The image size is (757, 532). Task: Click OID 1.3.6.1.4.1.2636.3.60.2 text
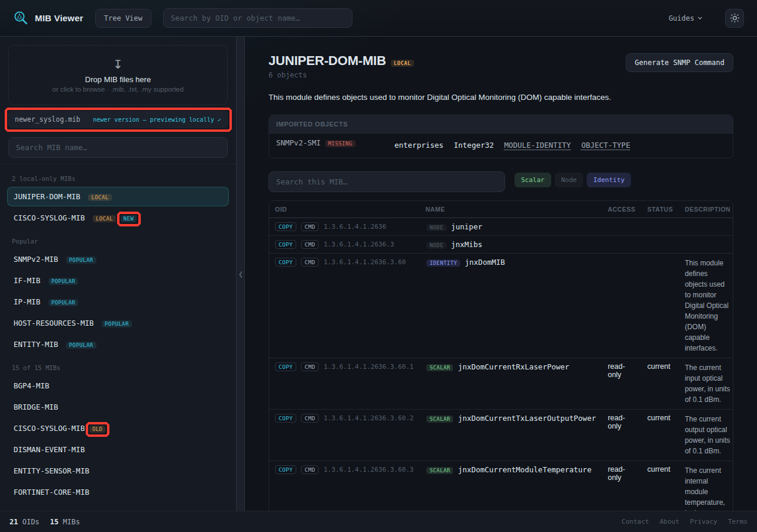[368, 418]
